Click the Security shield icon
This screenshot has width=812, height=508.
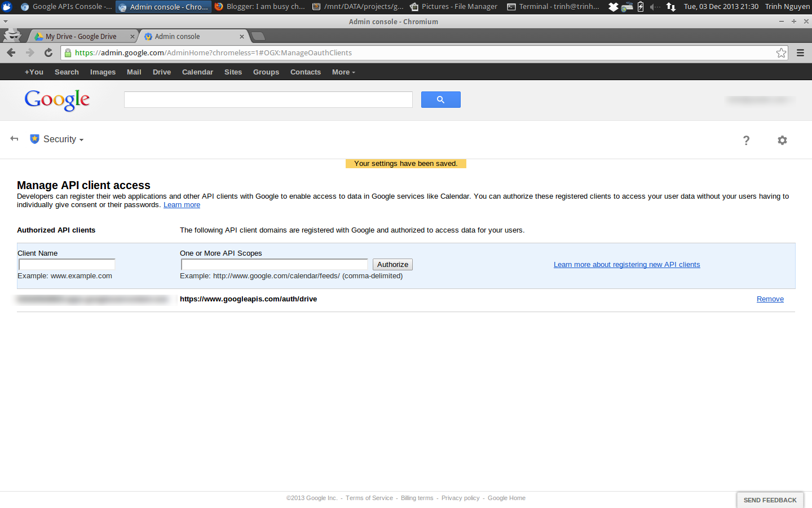[34, 139]
